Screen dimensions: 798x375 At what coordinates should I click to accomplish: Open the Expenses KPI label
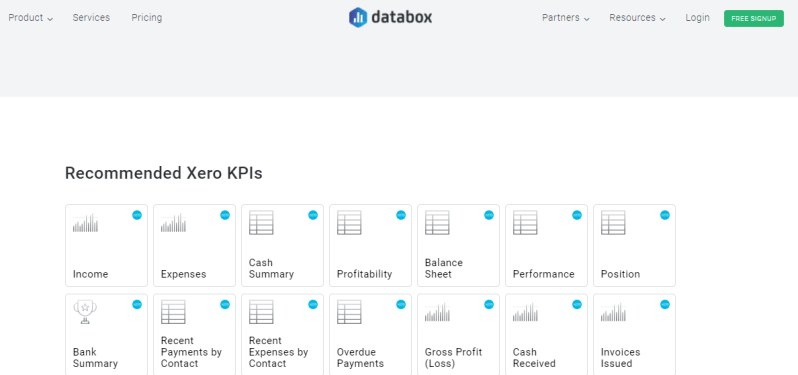(x=184, y=274)
